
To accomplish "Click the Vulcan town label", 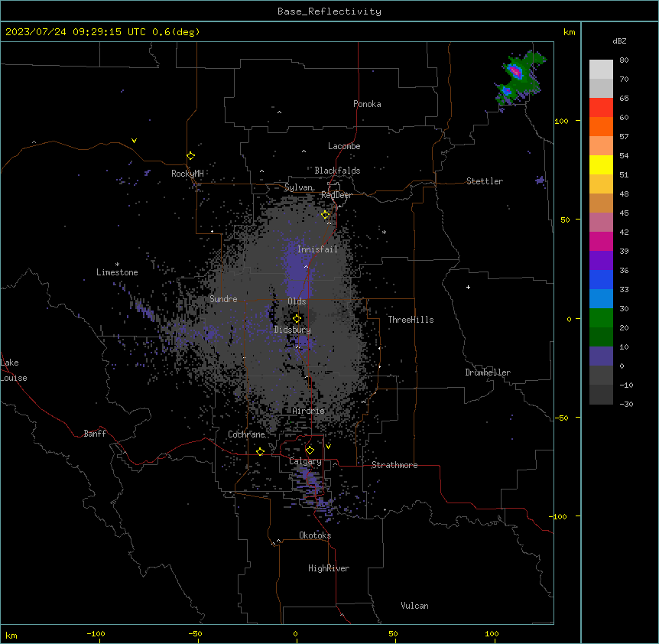I will coord(415,606).
